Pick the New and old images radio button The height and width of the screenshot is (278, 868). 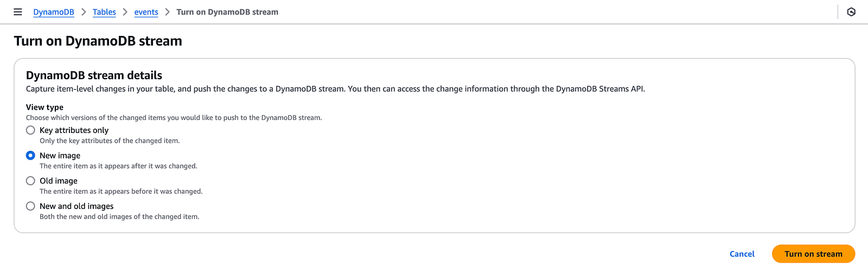(30, 206)
